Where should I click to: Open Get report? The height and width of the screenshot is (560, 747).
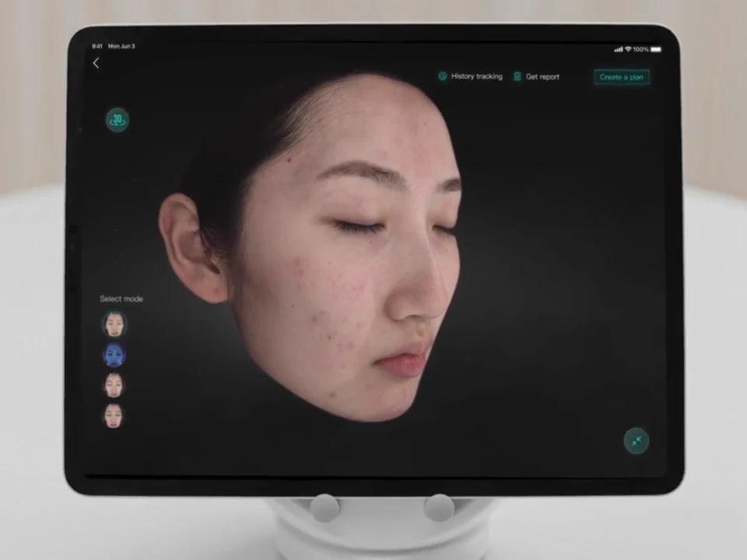click(x=536, y=77)
